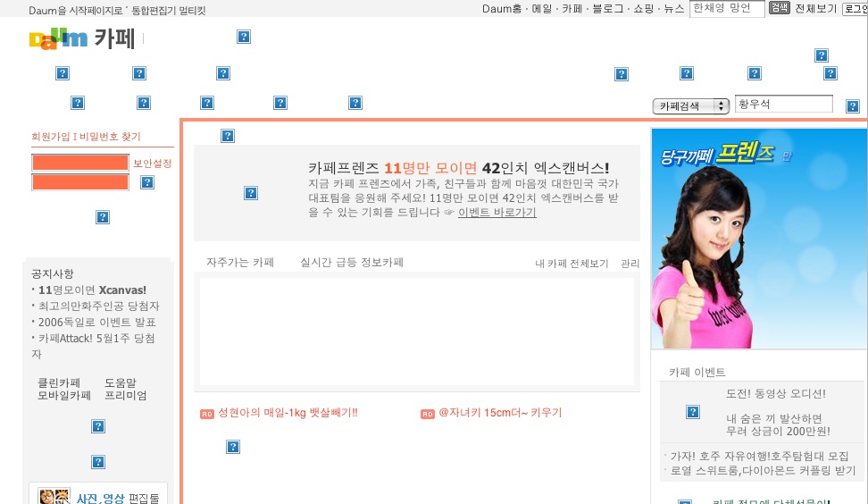Open 블로그 in the top navigation
868x504 pixels.
(608, 9)
